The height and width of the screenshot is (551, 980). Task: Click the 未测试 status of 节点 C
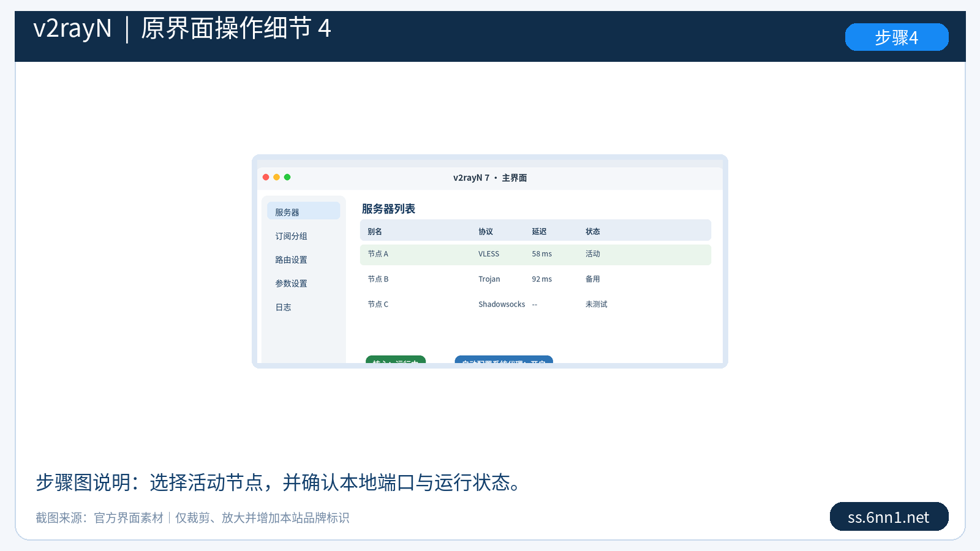596,304
